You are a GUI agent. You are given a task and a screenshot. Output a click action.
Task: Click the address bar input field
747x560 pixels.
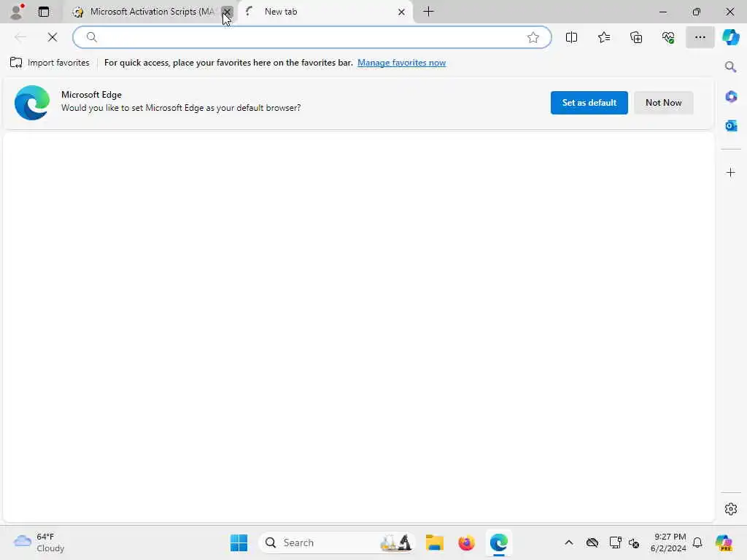(312, 37)
